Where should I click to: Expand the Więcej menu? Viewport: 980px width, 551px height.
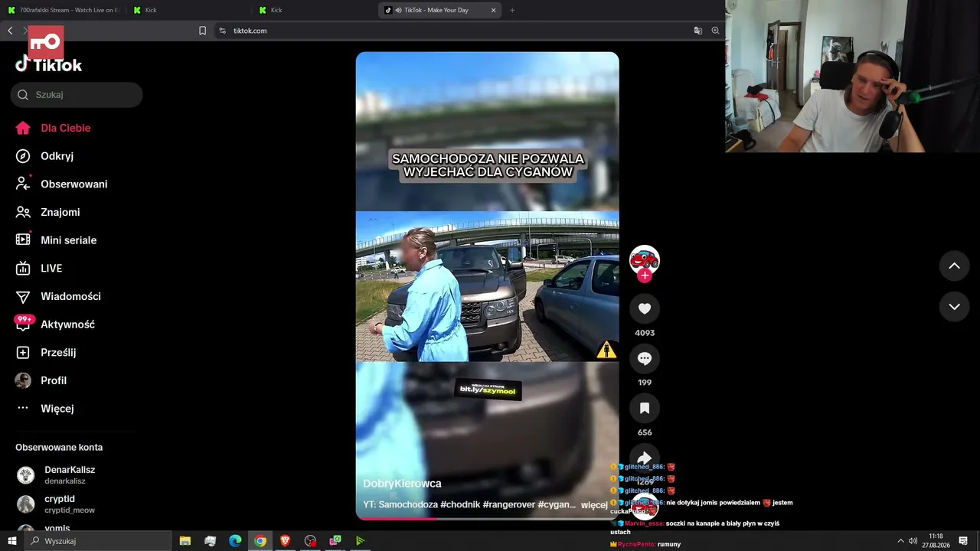pos(44,409)
